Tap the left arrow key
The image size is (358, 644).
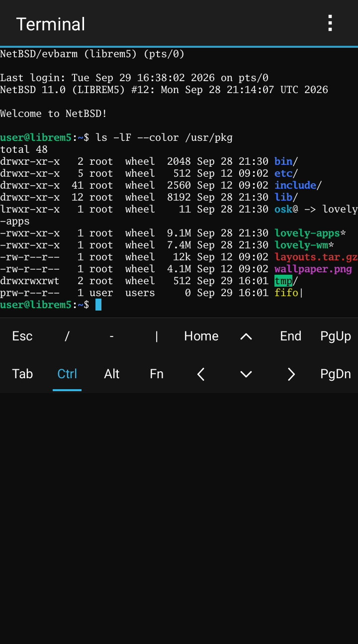point(201,374)
